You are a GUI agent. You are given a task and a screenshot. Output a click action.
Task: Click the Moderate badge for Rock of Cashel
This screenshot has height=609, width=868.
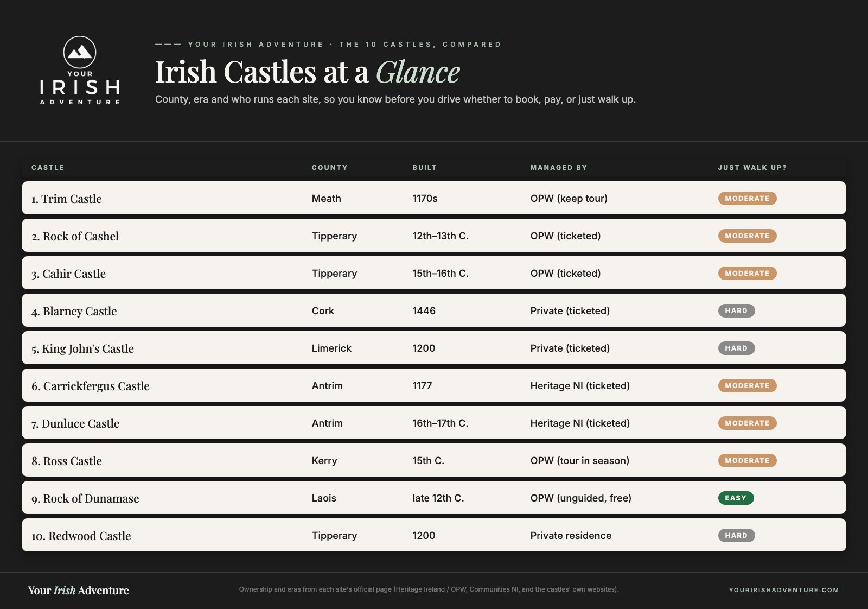tap(747, 236)
